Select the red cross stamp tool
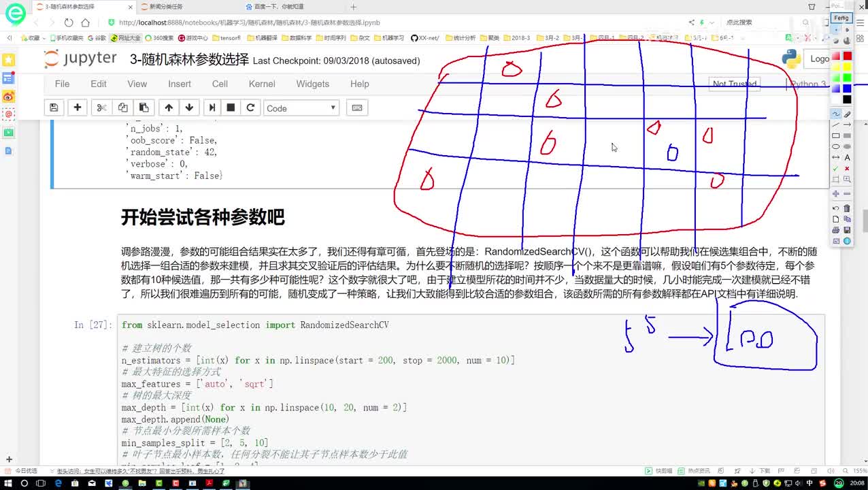The image size is (868, 490). point(847,168)
